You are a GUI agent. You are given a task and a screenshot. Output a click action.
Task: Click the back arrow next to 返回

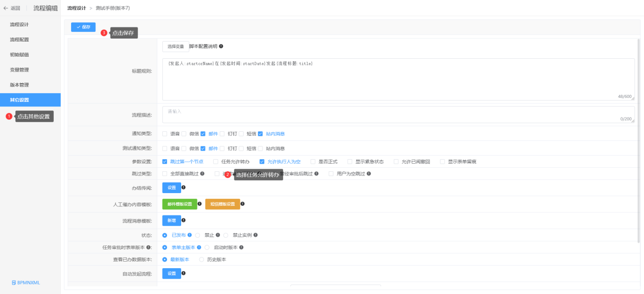[6, 8]
